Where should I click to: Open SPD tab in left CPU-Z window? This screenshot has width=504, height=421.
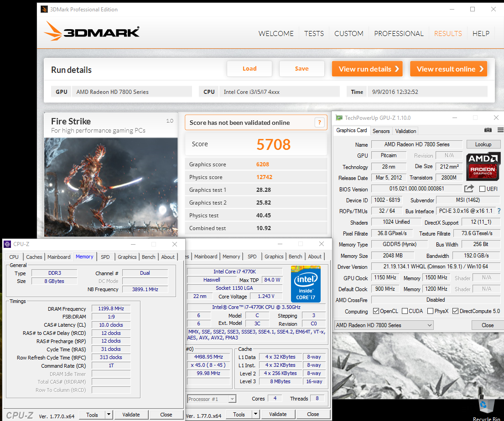(105, 257)
